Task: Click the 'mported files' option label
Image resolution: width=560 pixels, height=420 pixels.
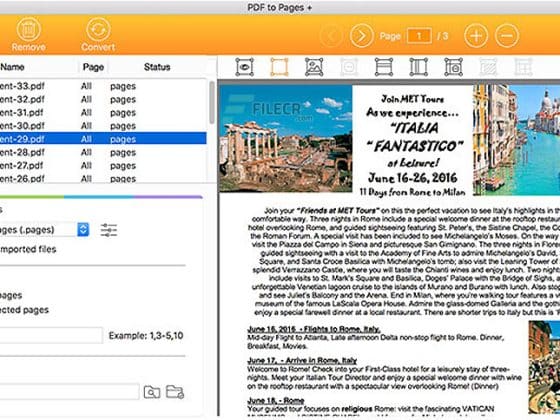Action: [28, 249]
